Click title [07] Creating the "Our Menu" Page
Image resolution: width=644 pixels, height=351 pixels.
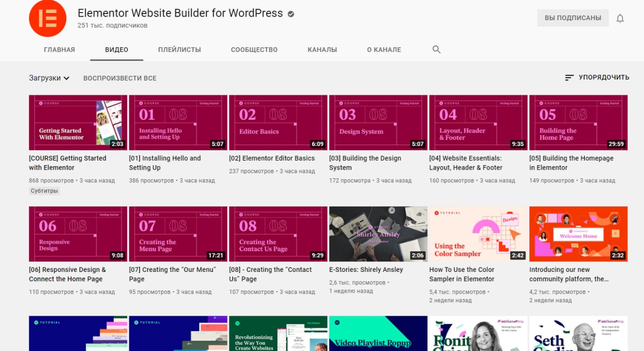click(173, 274)
